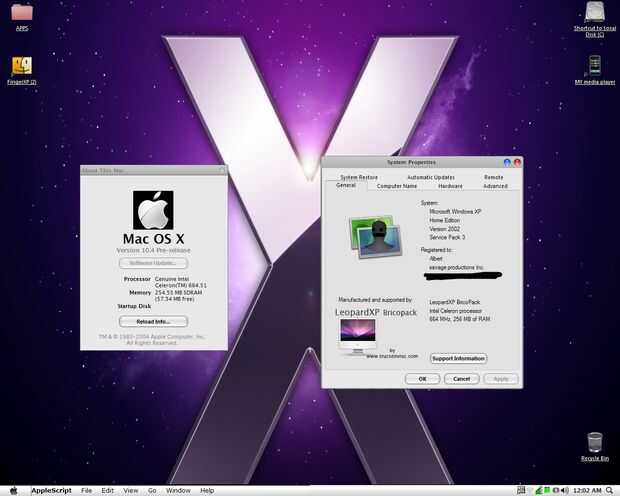Open the Help menu

(x=207, y=490)
